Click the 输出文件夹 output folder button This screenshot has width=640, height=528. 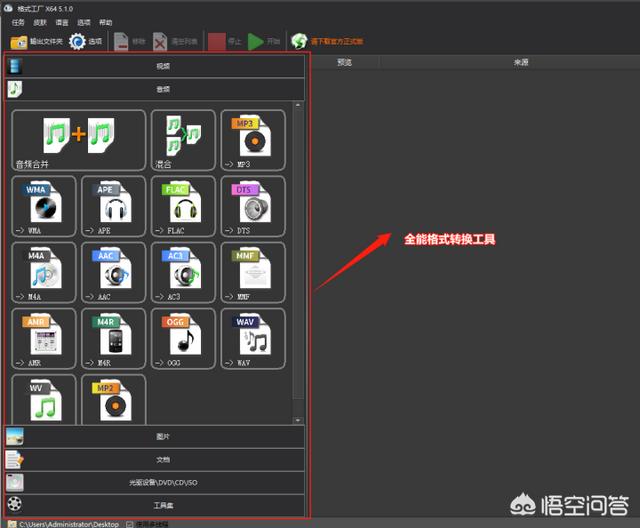(x=36, y=42)
